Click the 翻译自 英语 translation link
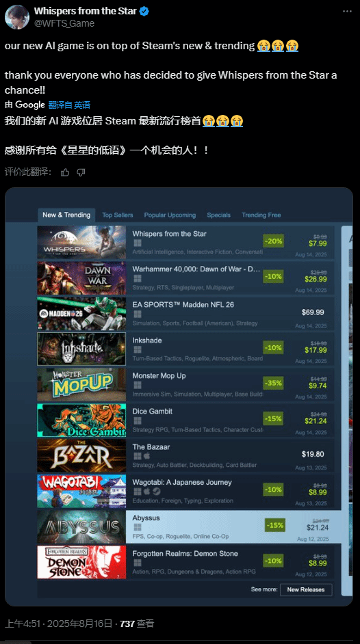Image resolution: width=360 pixels, height=644 pixels. 69,105
